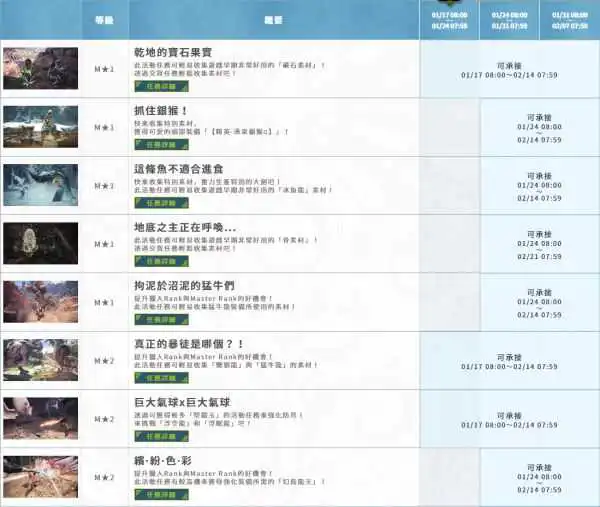Open thumbnail for 真正的暴徒是哪個？！
Screen dimensions: 600x507
40,360
